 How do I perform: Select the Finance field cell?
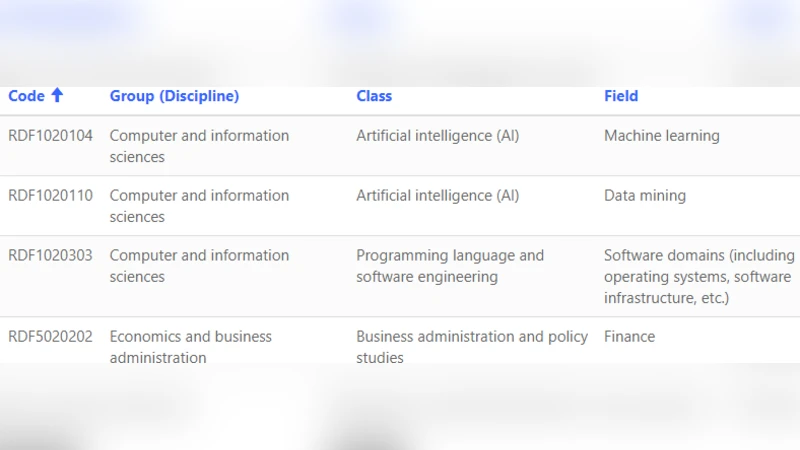click(x=629, y=337)
